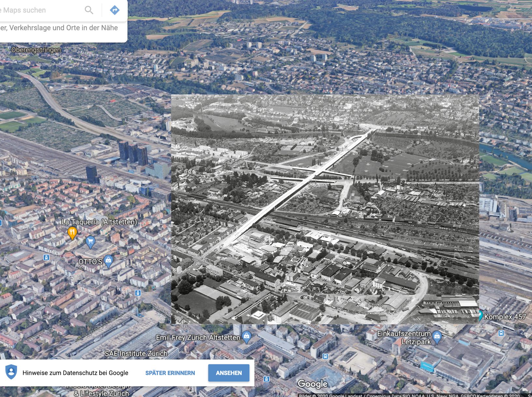Screen dimensions: 532x397
Task: Click the Oberengstringen place label
Action: click(36, 50)
